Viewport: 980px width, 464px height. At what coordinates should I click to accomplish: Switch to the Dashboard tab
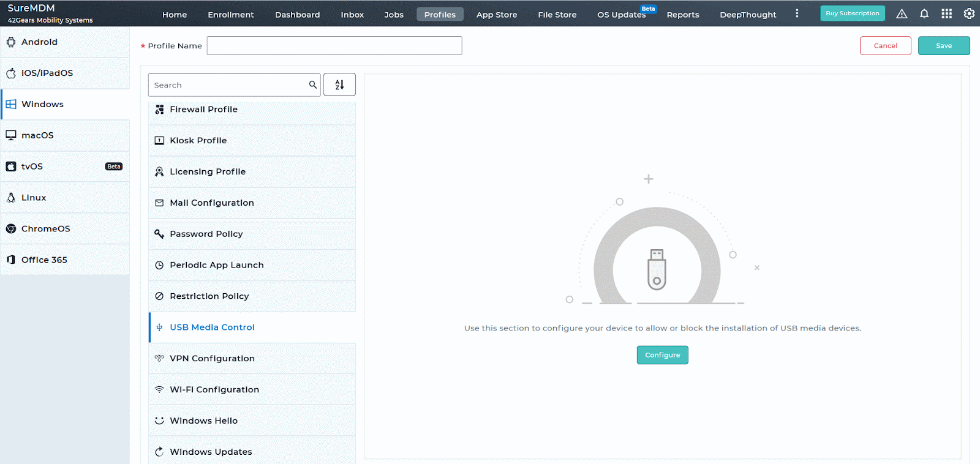point(297,15)
